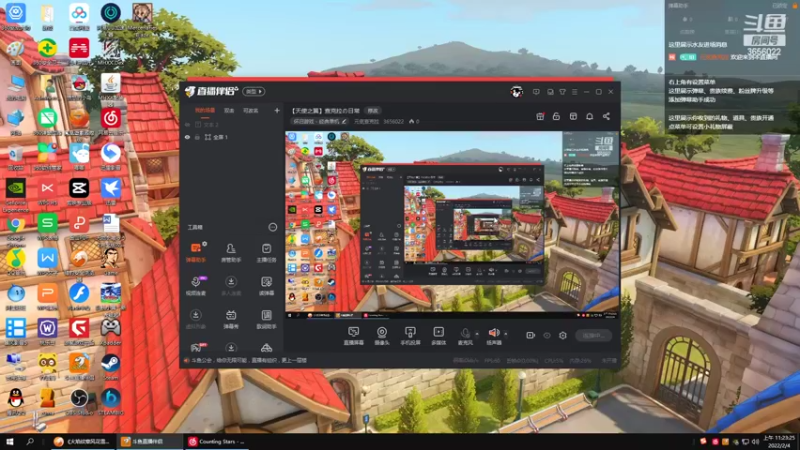Open the Steam desktop icon
Viewport: 800px width, 450px height.
tap(110, 366)
